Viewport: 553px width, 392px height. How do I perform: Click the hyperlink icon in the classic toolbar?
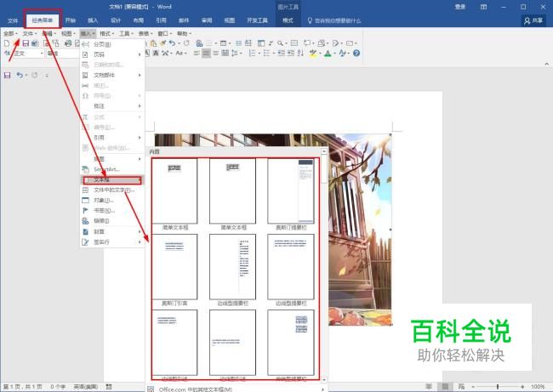[x=199, y=43]
